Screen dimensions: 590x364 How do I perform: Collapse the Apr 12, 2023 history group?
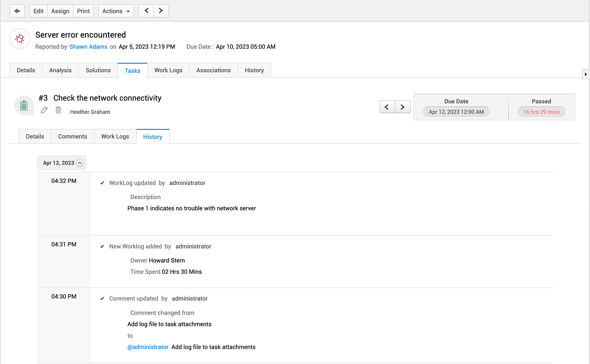pos(80,163)
